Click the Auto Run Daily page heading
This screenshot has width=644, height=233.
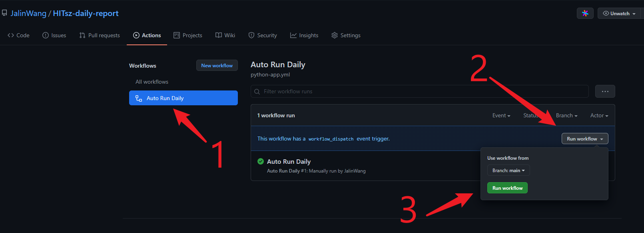click(278, 64)
